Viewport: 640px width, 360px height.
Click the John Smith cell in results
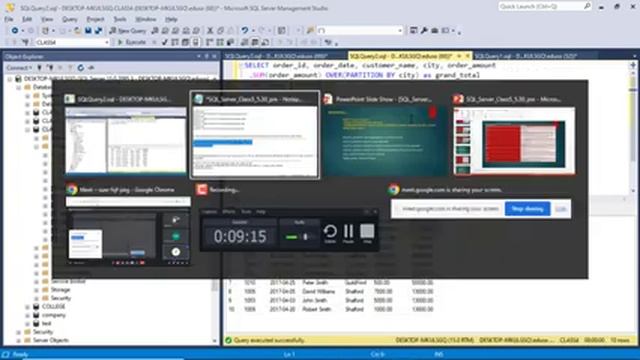click(315, 300)
